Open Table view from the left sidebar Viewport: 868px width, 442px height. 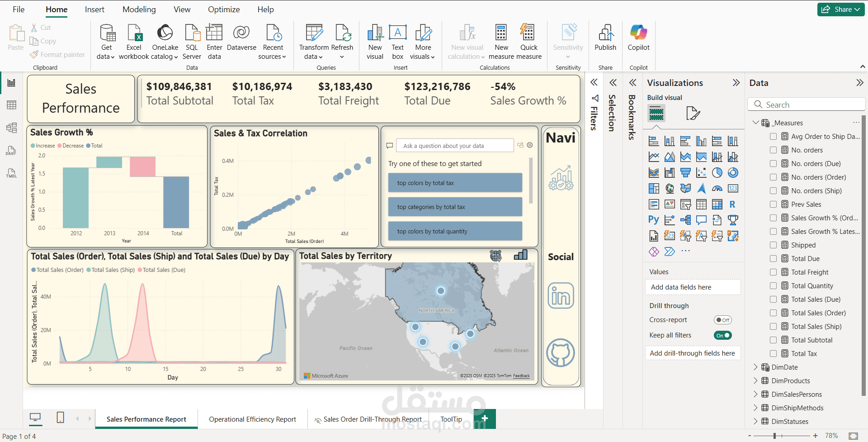coord(11,105)
